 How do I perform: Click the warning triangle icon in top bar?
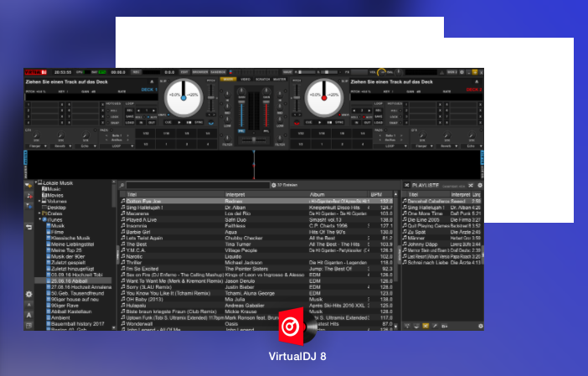441,72
